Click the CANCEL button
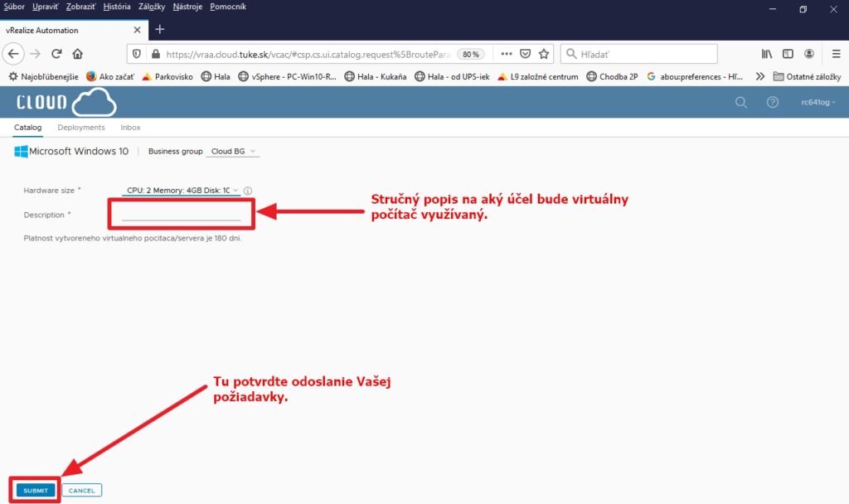This screenshot has width=849, height=504. 81,491
